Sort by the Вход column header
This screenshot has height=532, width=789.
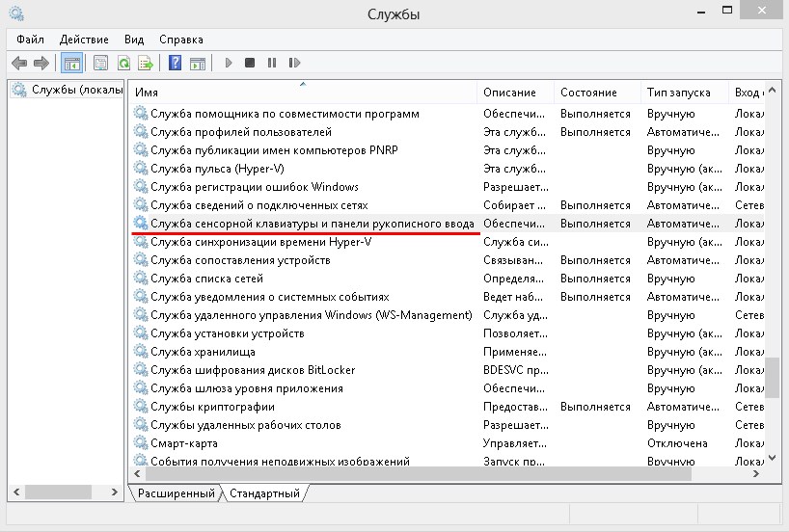(747, 92)
